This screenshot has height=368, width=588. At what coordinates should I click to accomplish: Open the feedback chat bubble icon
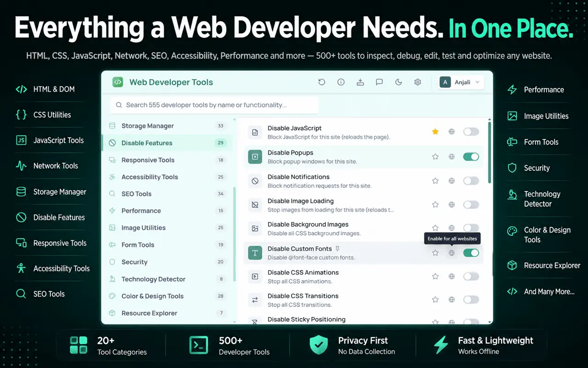(379, 82)
